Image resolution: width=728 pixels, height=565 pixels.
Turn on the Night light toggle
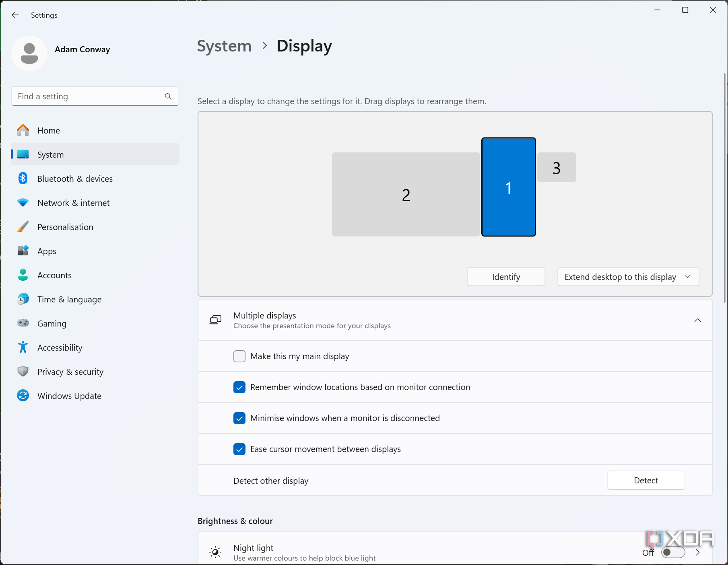pos(672,553)
